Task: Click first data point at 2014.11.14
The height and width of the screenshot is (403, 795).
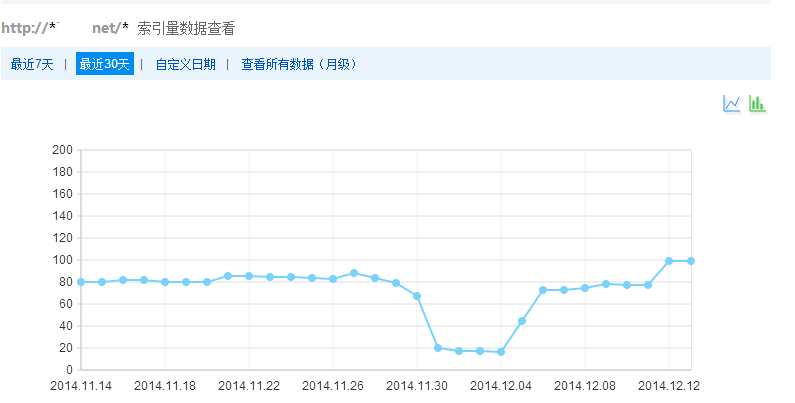Action: tap(81, 282)
